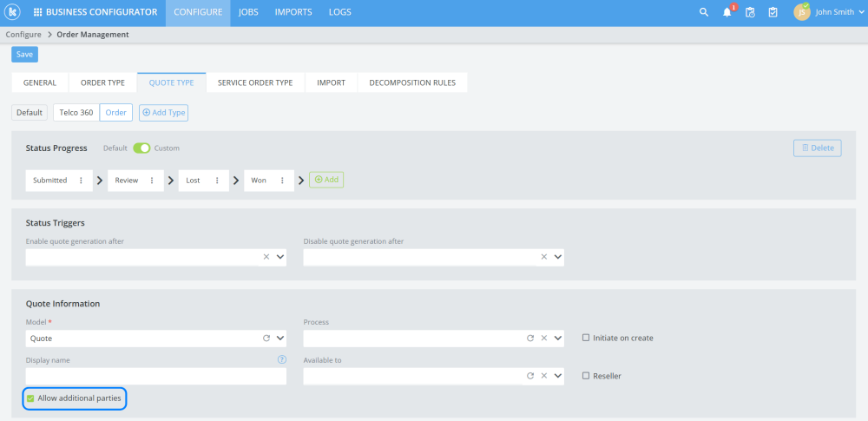Image resolution: width=868 pixels, height=421 pixels.
Task: Open Review status options menu dots
Action: 152,181
